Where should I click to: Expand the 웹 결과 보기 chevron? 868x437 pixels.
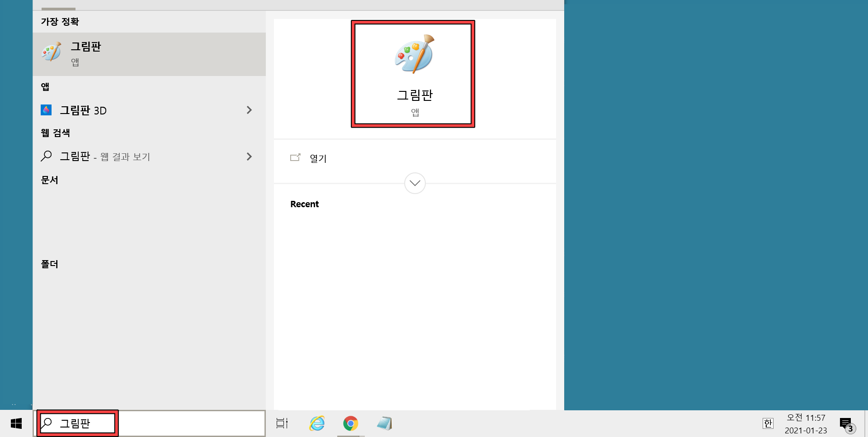pos(249,157)
